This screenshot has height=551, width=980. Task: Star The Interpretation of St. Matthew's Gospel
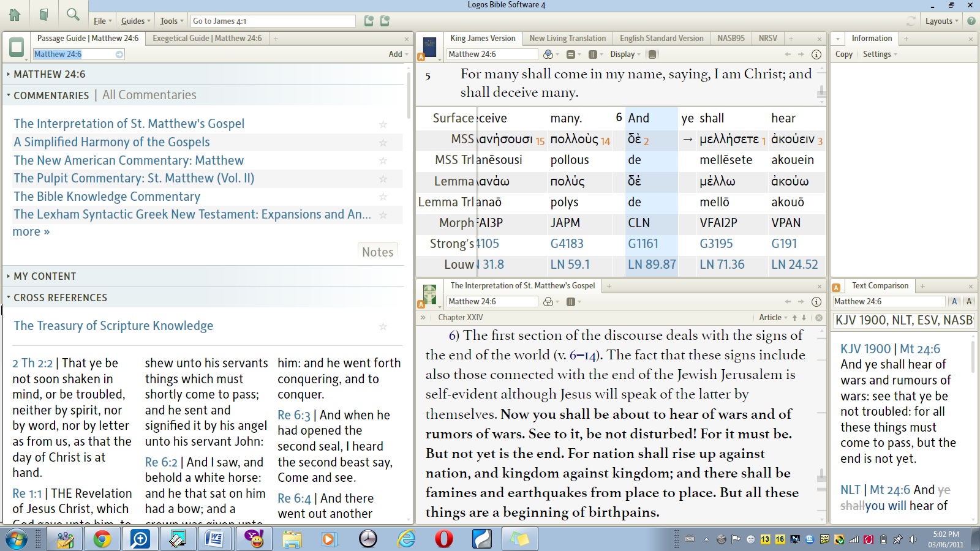383,124
